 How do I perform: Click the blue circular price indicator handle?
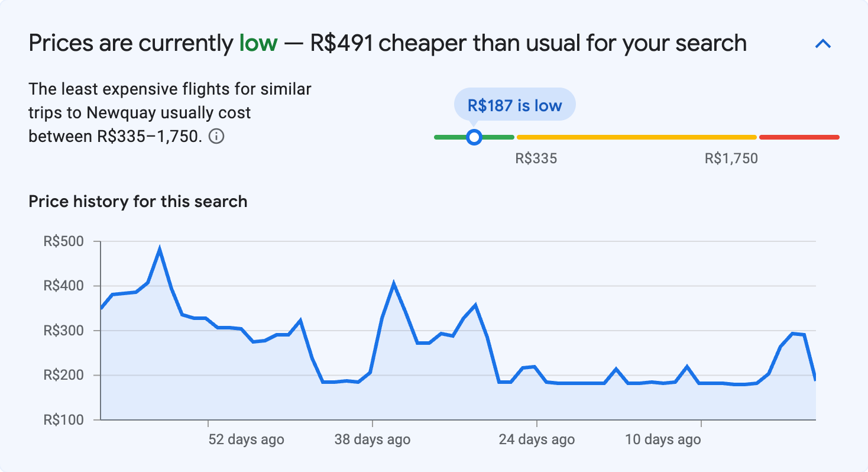coord(474,137)
